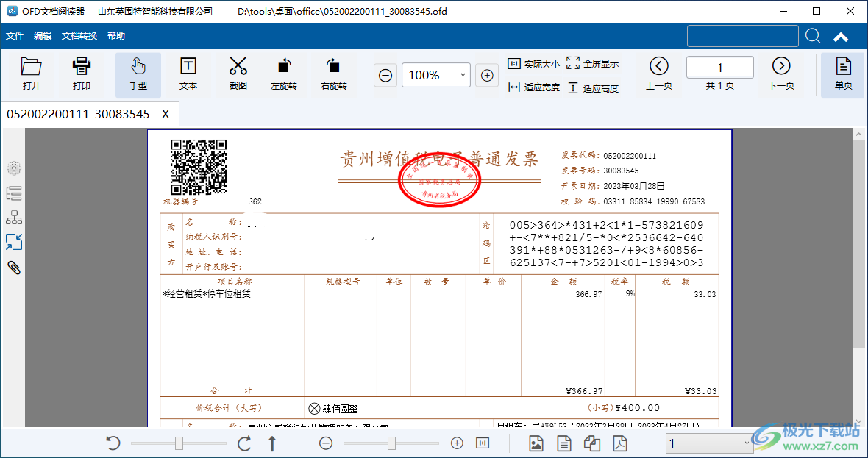Click the bottom bar 1:1 actual size icon
This screenshot has width=868, height=458.
coord(483,443)
